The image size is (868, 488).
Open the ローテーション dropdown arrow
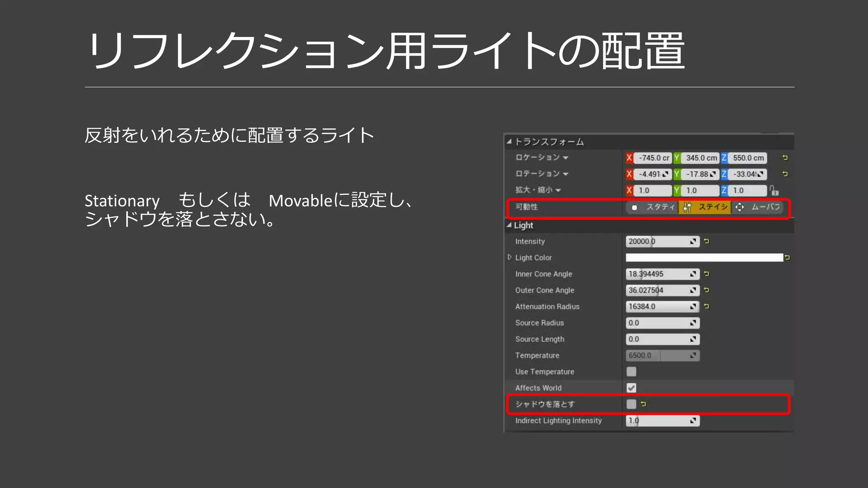(x=565, y=174)
